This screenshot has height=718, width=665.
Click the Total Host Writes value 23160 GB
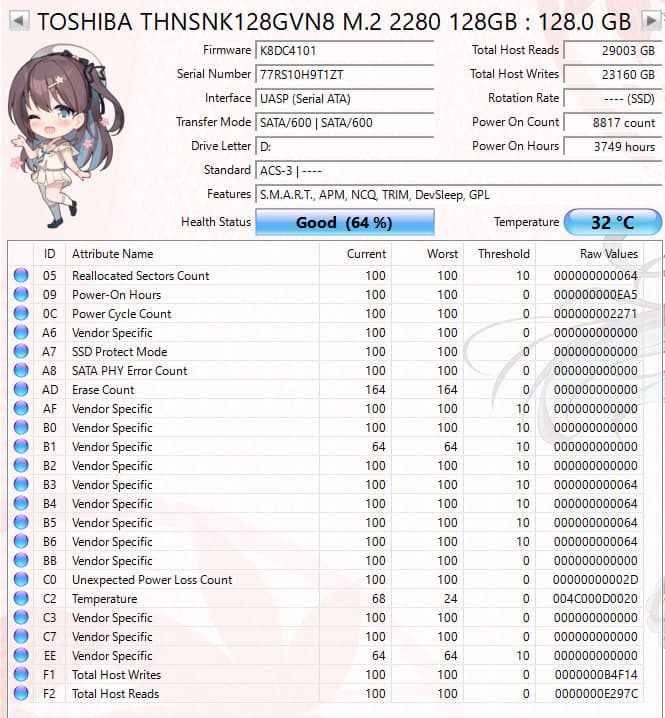click(613, 75)
